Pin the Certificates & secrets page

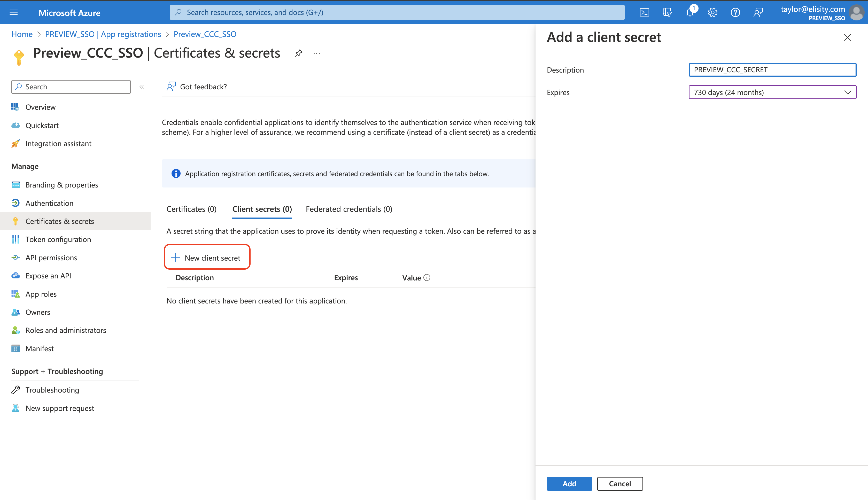point(298,53)
